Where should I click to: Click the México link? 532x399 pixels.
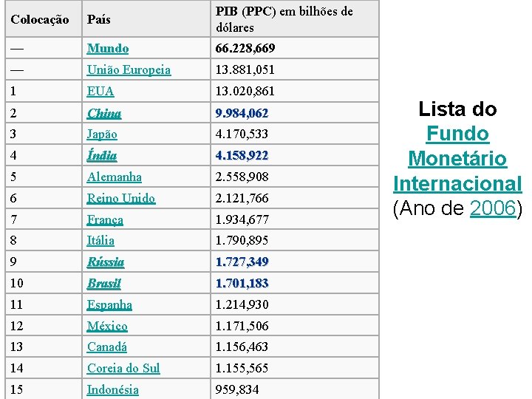click(x=107, y=326)
